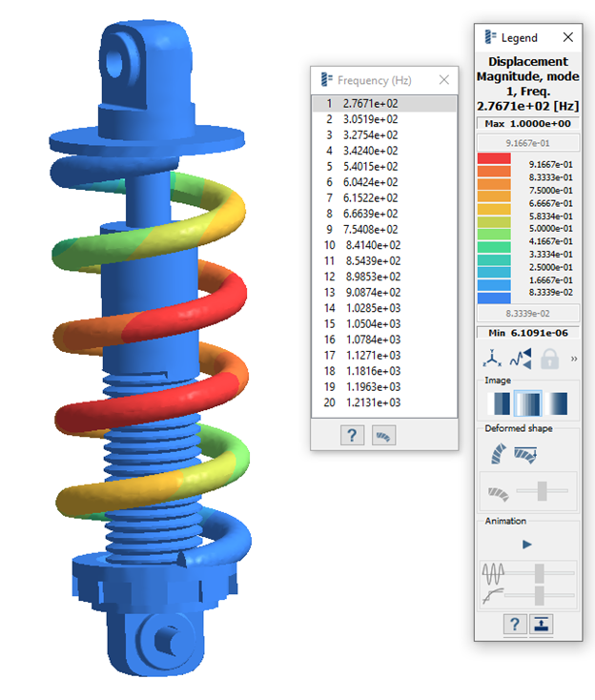Adjust the animation frequency wave slider
595x700 pixels.
pyautogui.click(x=540, y=573)
